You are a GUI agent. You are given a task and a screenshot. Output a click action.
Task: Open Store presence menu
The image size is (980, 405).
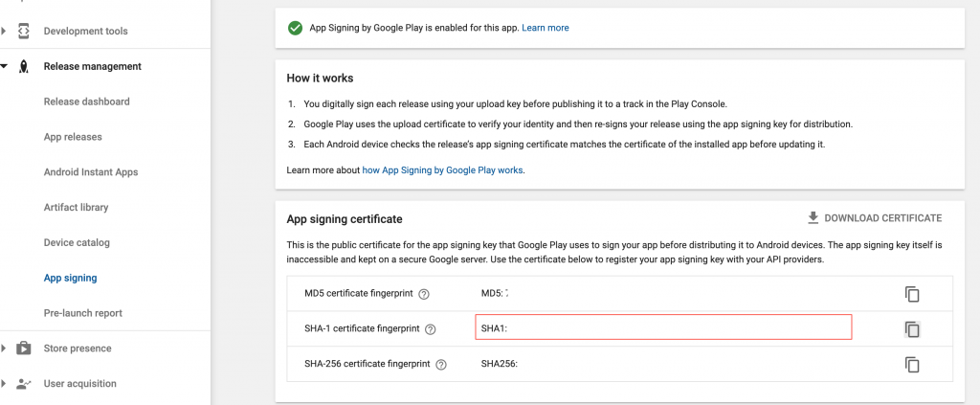(x=78, y=349)
